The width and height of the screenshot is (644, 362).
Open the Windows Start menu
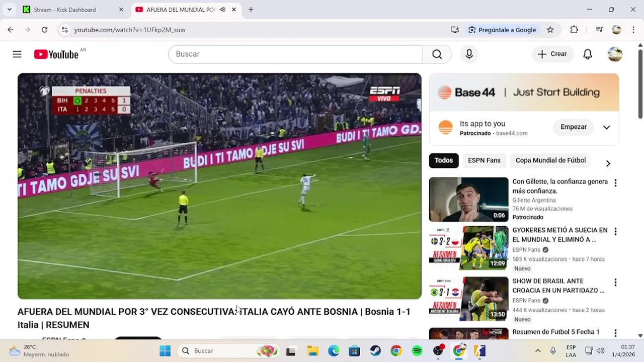(165, 351)
